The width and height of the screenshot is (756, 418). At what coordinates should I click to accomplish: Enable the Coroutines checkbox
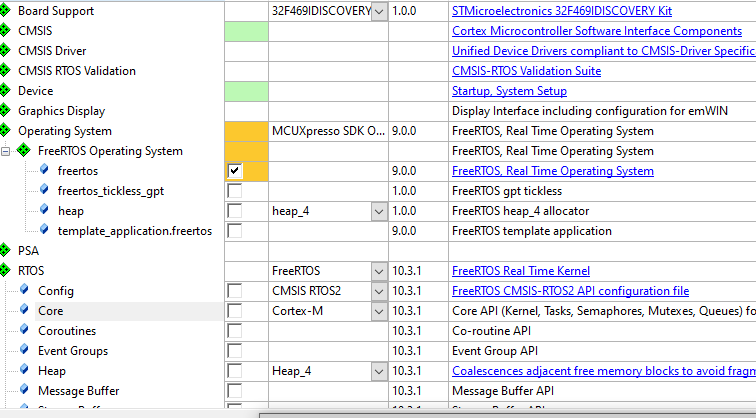235,331
